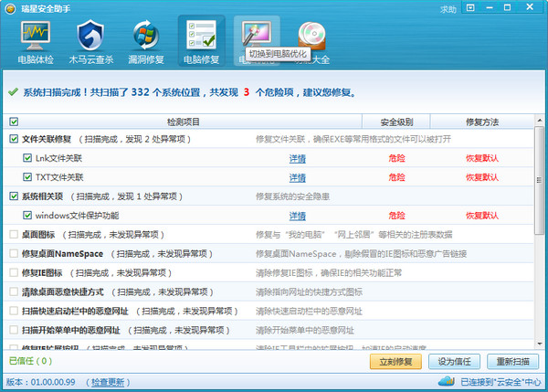Collapse the 系统相关项 group row
The image size is (548, 392).
(x=47, y=196)
